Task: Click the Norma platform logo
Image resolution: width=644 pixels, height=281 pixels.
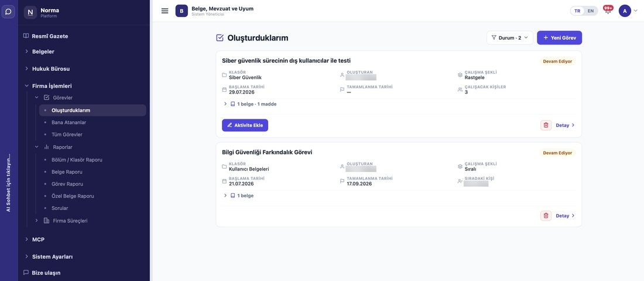Action: (x=30, y=12)
